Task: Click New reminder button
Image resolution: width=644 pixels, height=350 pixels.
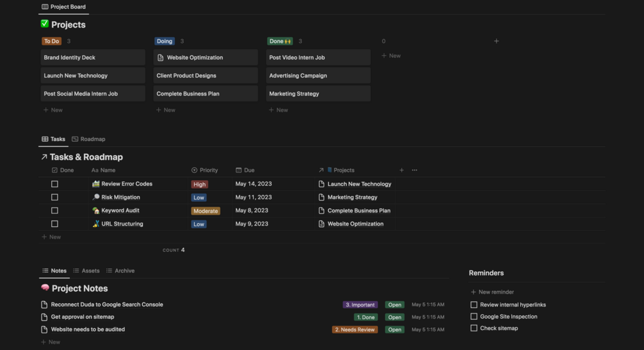Action: click(x=492, y=292)
